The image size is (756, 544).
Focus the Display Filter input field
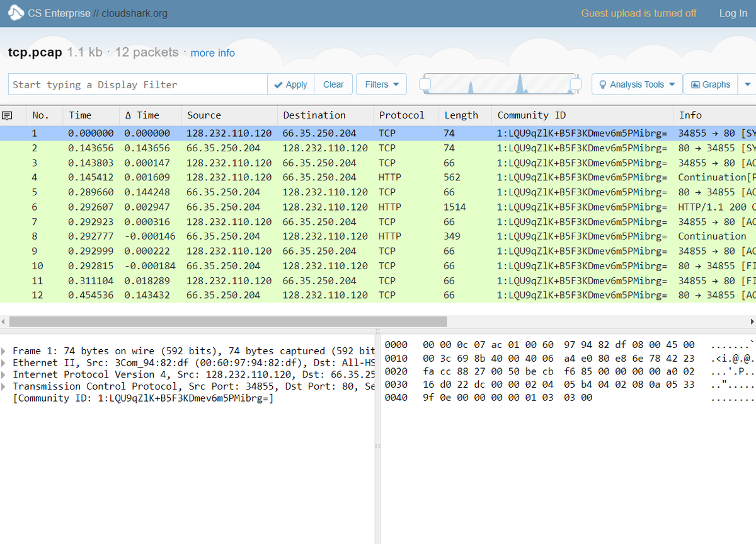tap(137, 84)
